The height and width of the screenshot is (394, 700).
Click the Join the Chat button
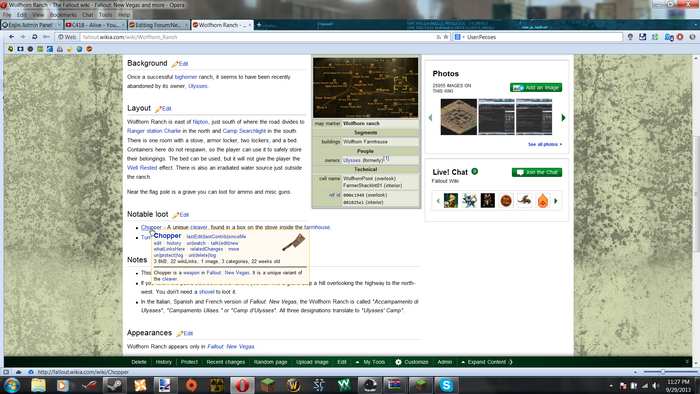pos(537,172)
